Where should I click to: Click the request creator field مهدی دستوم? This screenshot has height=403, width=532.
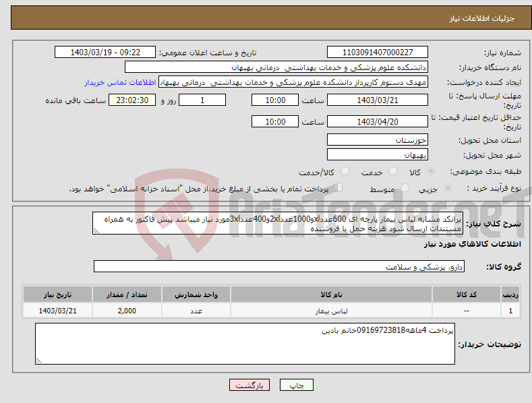point(293,82)
